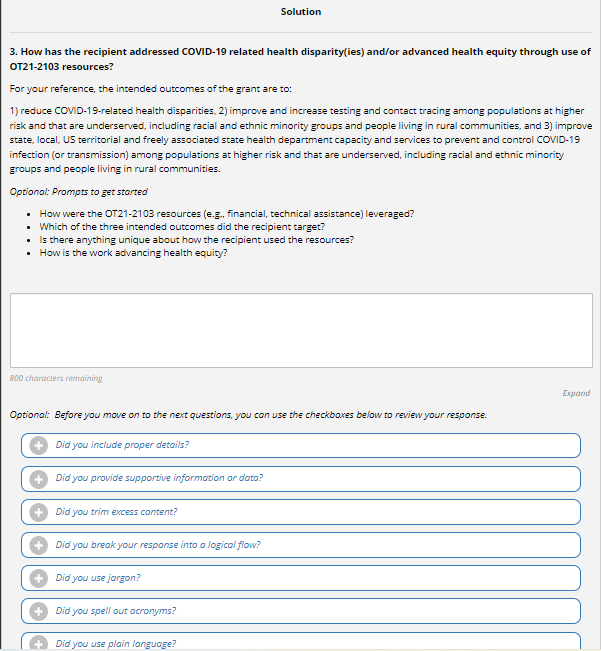Click the '800 characters remaining' counter
Image resolution: width=601 pixels, height=651 pixels.
coord(56,378)
